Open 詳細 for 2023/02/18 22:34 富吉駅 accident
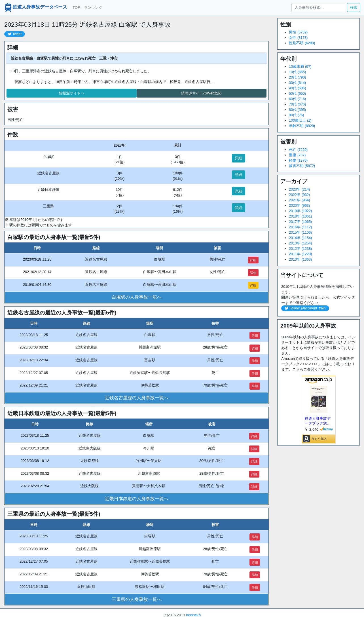Viewport: 364px width, 625px height. point(255,361)
